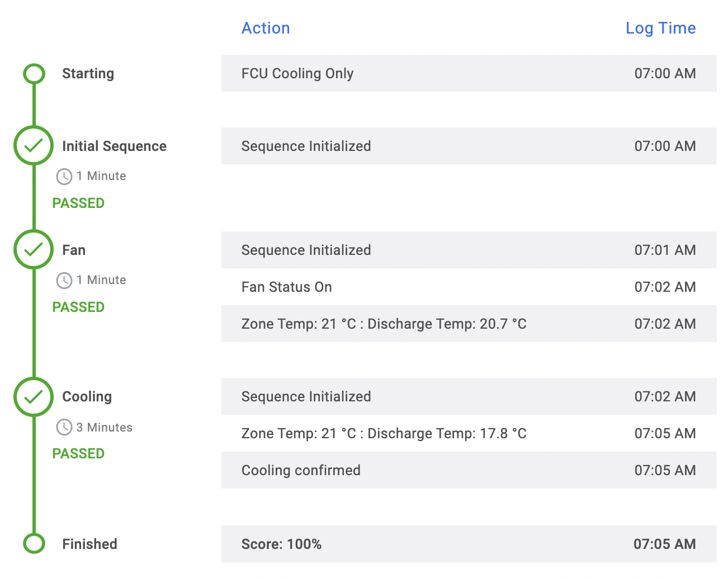The width and height of the screenshot is (728, 578).
Task: Click the PASSED label under Fan
Action: pos(78,307)
